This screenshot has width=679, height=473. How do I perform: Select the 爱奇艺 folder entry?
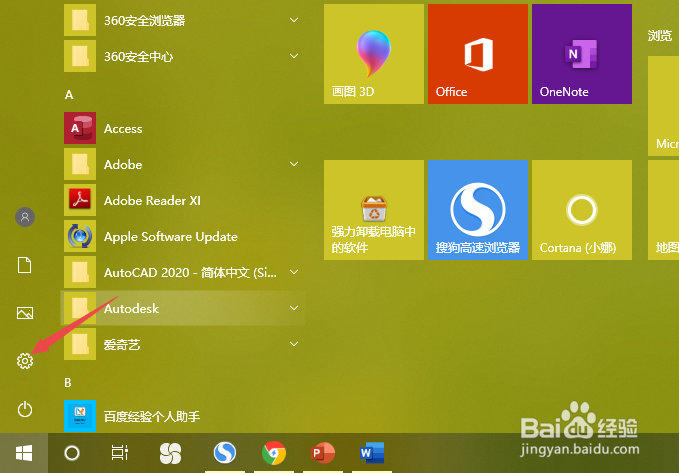183,344
